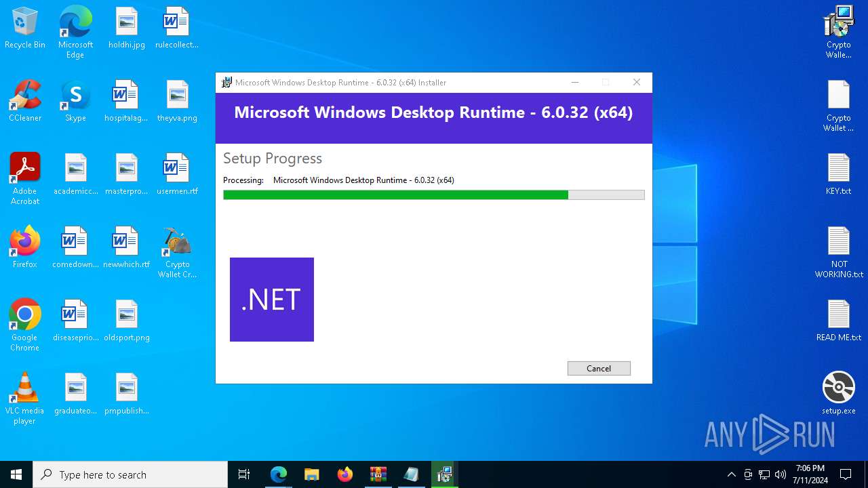Image resolution: width=868 pixels, height=488 pixels.
Task: Select NOT WORKING.txt file
Action: pos(839,252)
